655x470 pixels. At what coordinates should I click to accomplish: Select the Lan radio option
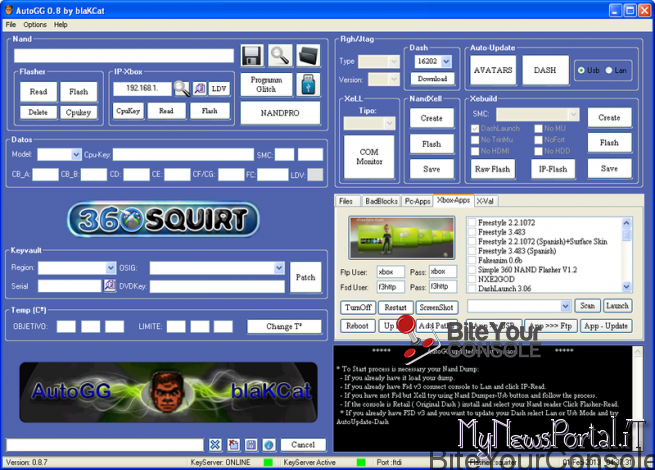click(609, 70)
